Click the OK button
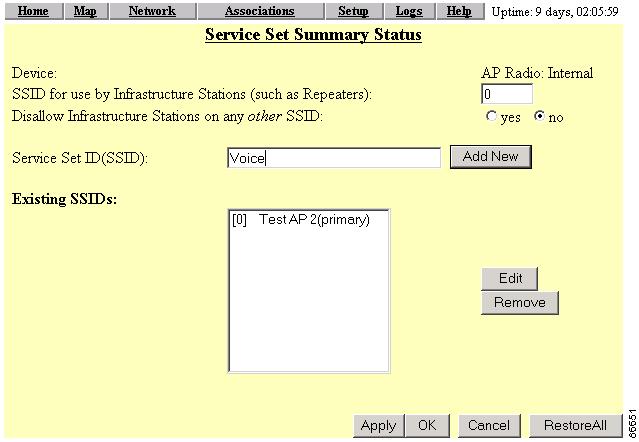This screenshot has height=442, width=639. pyautogui.click(x=427, y=425)
